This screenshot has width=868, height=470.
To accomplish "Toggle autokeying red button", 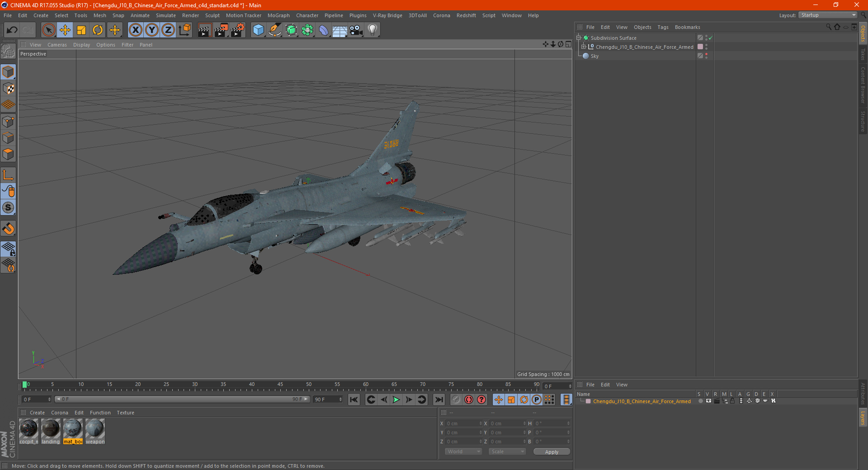I will (x=469, y=399).
